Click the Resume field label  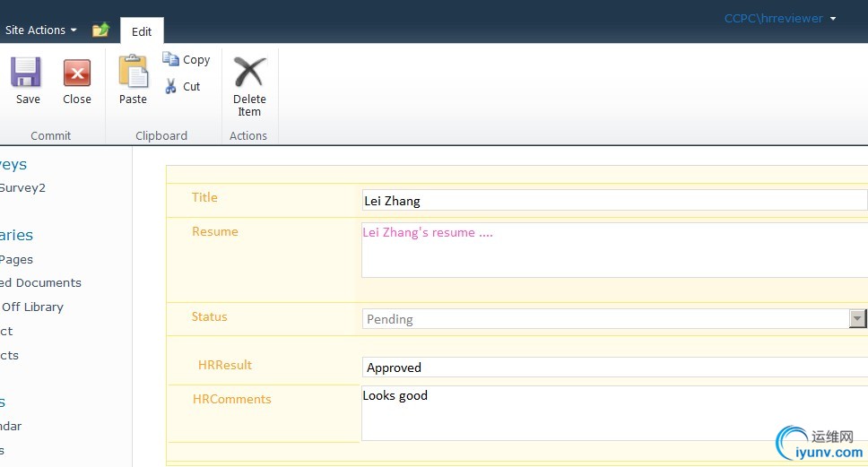click(x=215, y=231)
